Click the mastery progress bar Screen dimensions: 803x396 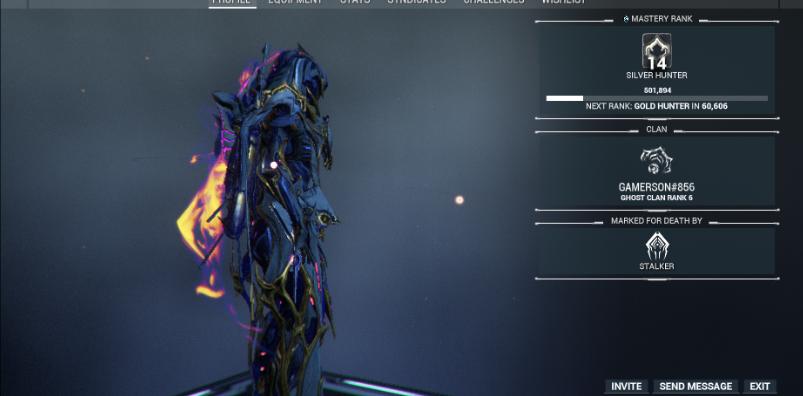tap(657, 98)
